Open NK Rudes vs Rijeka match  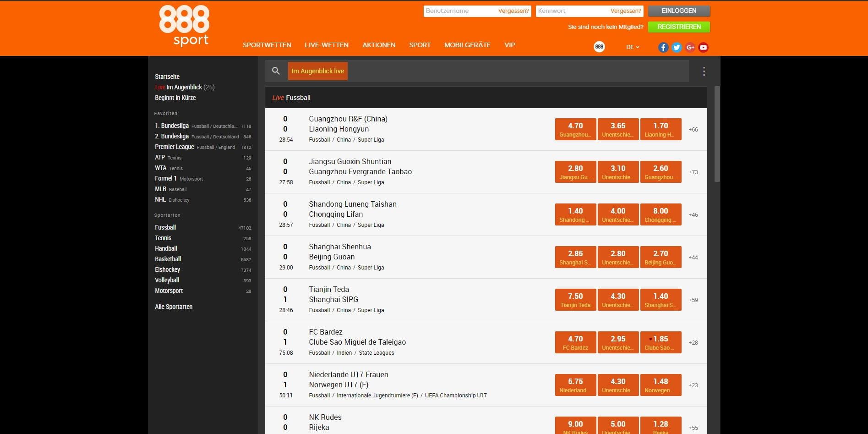tap(325, 422)
